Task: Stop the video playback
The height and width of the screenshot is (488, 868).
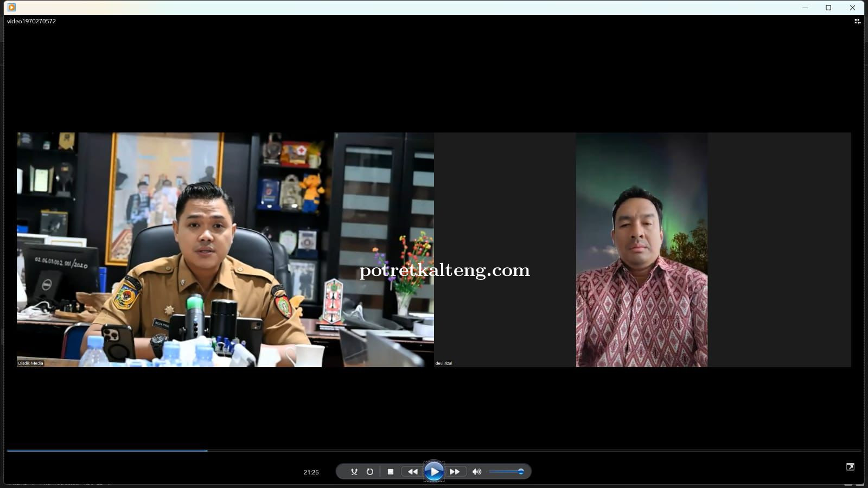Action: click(x=391, y=472)
